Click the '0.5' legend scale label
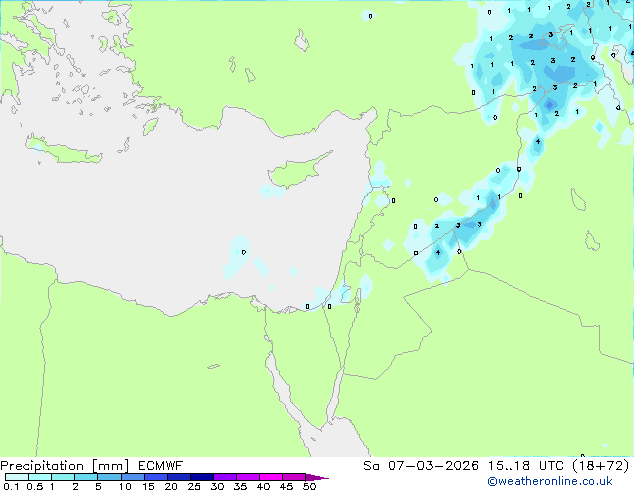The height and width of the screenshot is (490, 634). [35, 486]
